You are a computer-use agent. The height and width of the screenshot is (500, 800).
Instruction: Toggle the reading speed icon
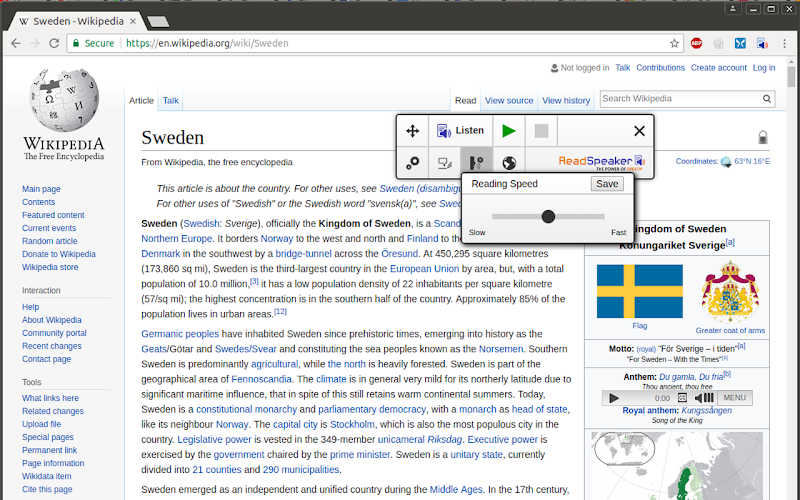click(476, 163)
